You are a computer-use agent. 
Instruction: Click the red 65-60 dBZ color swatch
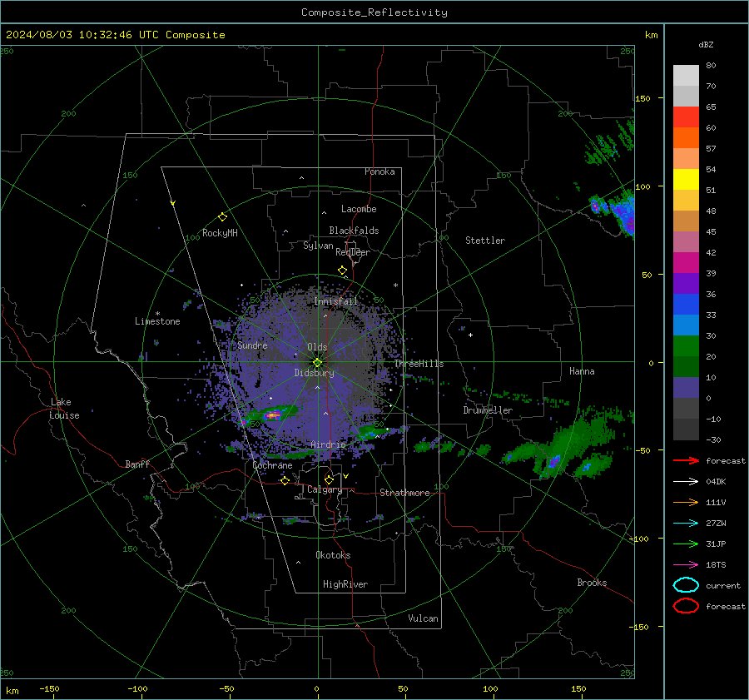(686, 117)
